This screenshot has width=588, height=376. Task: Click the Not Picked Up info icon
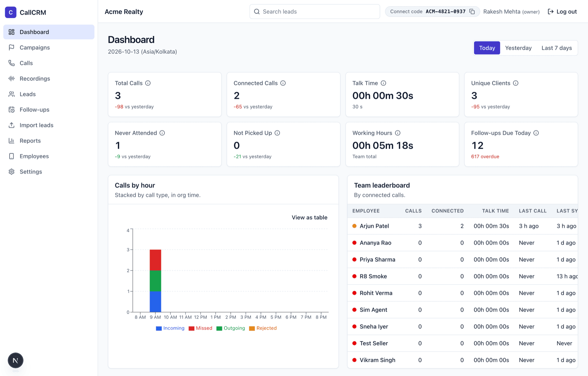pyautogui.click(x=277, y=133)
